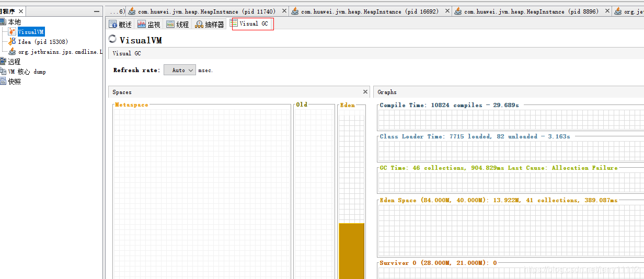The width and height of the screenshot is (644, 279).
Task: Close the HeapInstance (pid 8896) tab
Action: click(607, 11)
